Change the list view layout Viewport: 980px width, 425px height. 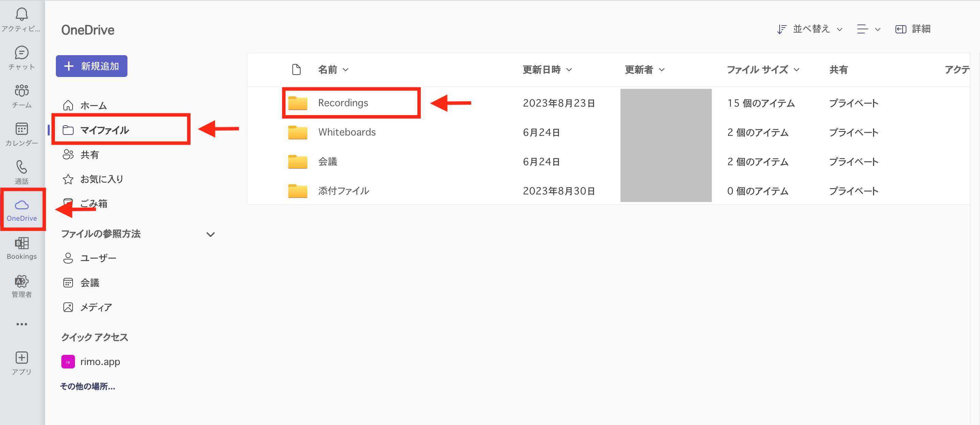click(x=868, y=29)
